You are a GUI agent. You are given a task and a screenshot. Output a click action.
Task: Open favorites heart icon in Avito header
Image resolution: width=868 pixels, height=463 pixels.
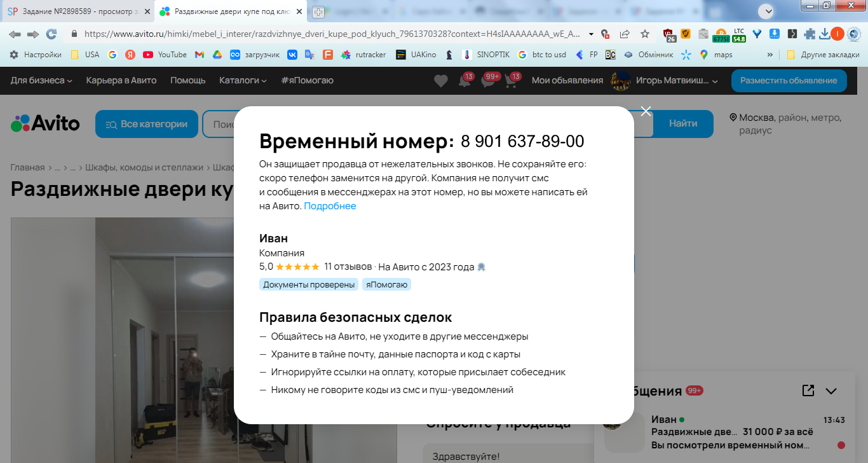tap(440, 81)
